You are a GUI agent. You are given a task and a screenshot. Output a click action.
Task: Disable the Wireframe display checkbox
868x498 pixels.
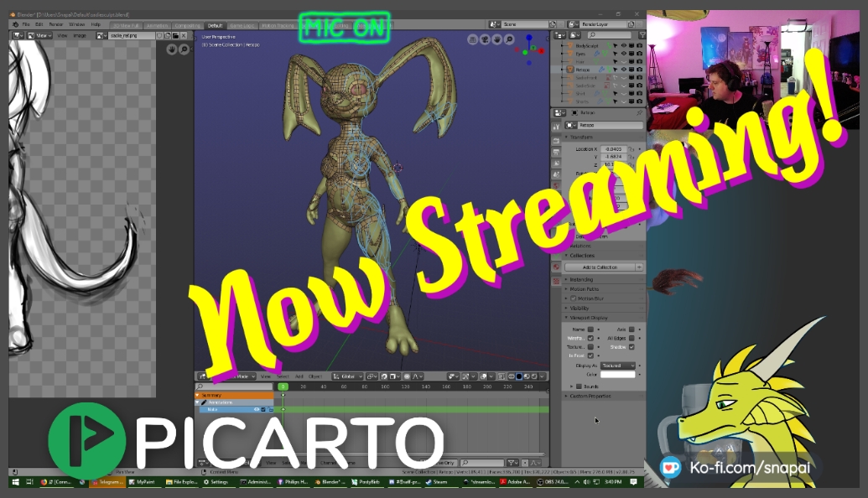coord(590,338)
